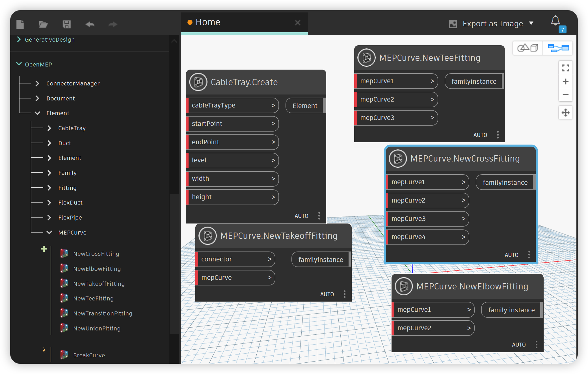Click the familyinstance output port on NewTeeFitting

[474, 81]
